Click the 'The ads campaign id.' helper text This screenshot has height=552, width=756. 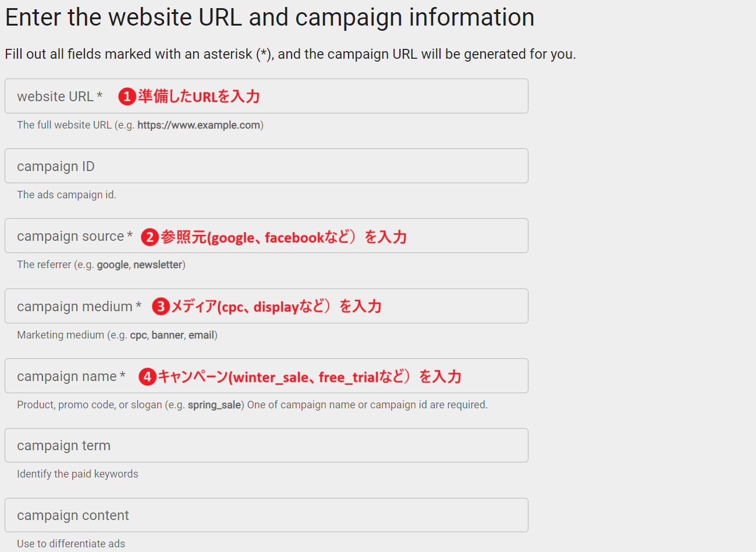click(x=66, y=195)
